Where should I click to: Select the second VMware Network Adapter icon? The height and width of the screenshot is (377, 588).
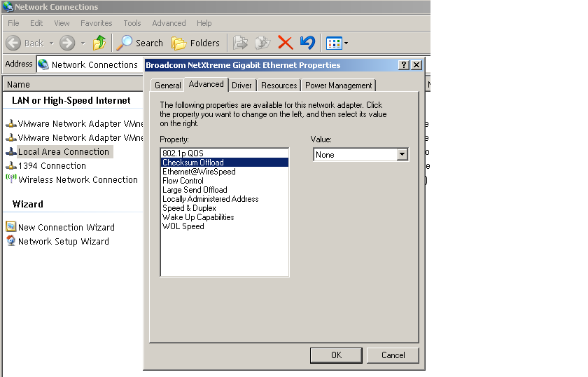[x=11, y=137]
